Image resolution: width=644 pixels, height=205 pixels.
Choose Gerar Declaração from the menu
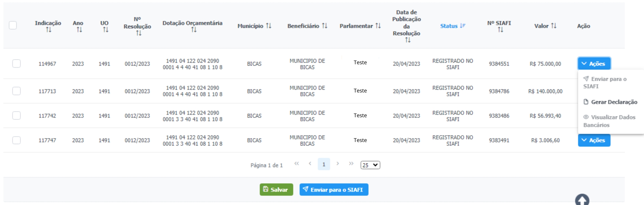tap(610, 102)
